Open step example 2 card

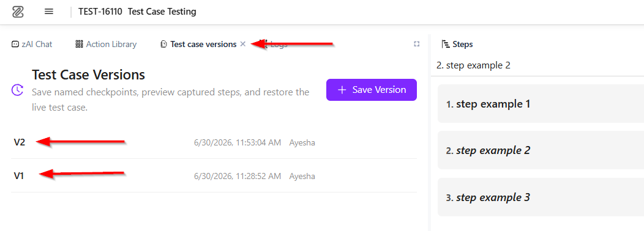[x=541, y=150]
